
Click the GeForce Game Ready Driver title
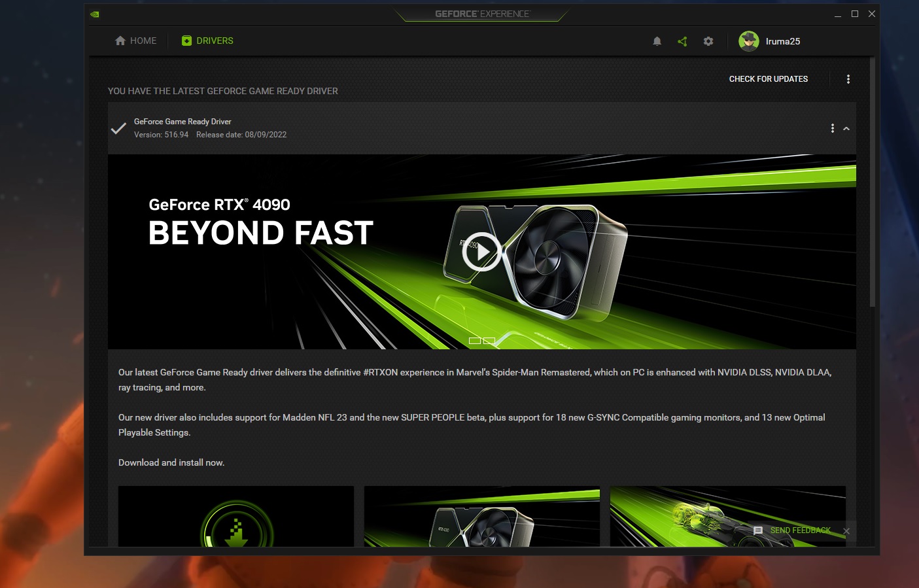pos(182,122)
